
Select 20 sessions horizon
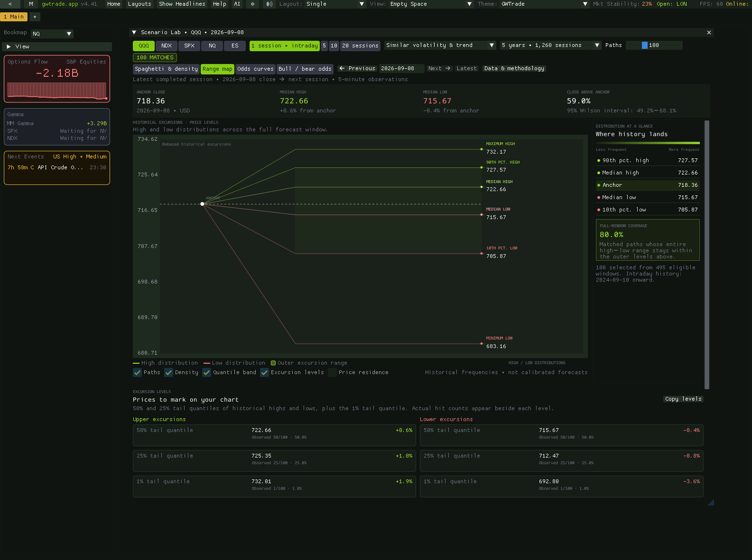coord(360,46)
